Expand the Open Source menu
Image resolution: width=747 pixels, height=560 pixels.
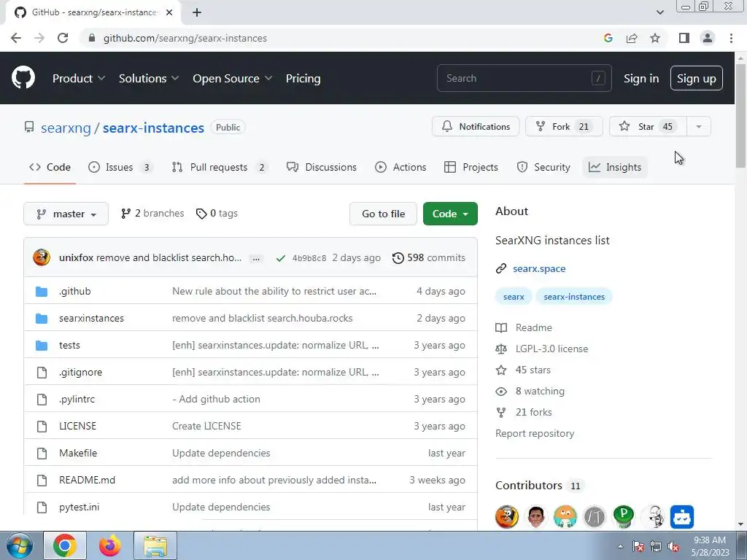233,79
